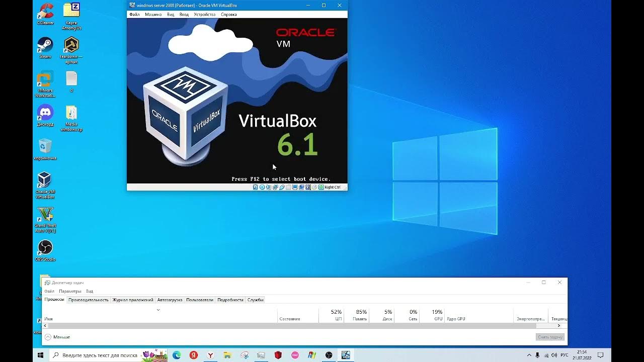The width and height of the screenshot is (644, 362).
Task: Click the РУС language indicator
Action: (x=565, y=355)
